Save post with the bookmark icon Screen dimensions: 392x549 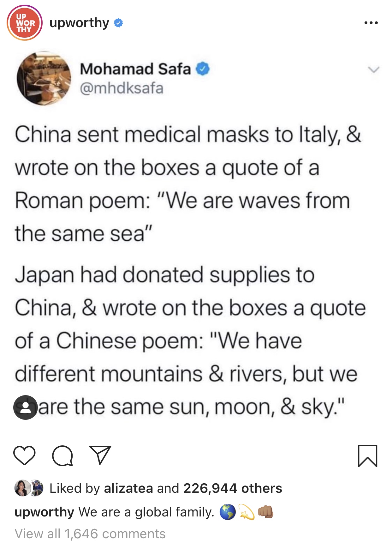368,456
